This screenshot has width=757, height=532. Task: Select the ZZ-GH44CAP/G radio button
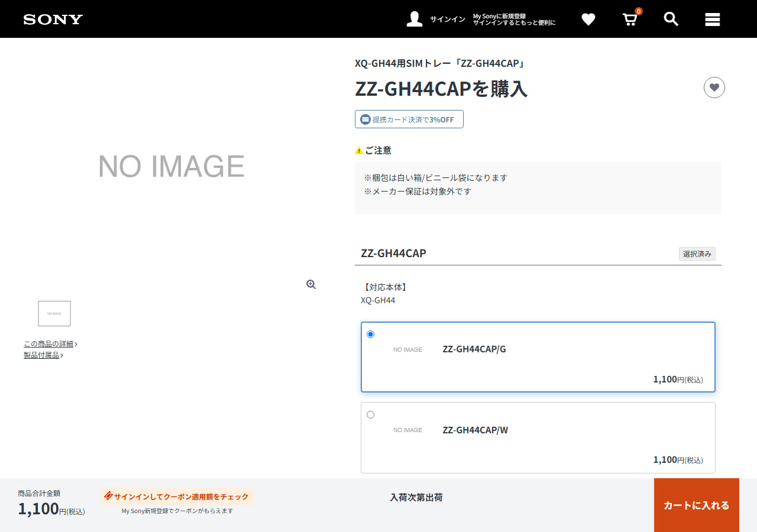click(370, 334)
